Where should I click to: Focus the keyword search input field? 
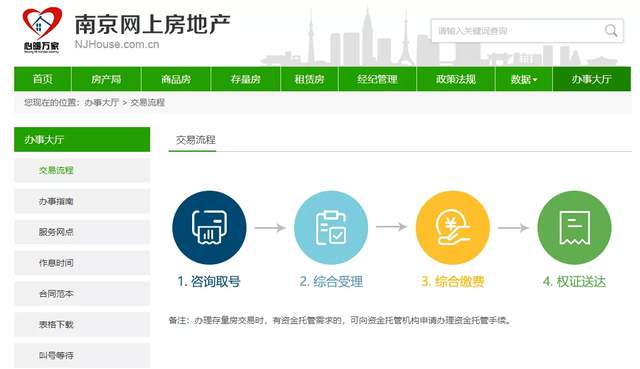pos(517,31)
